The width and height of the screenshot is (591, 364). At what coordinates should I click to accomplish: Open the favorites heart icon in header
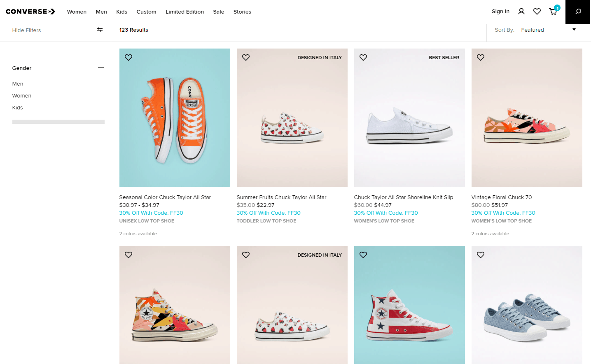click(537, 12)
